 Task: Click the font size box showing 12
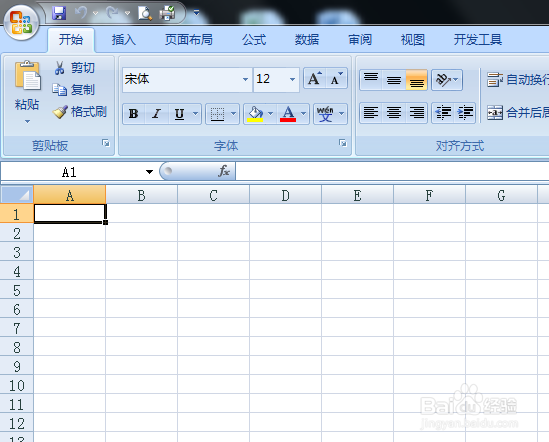pos(270,79)
